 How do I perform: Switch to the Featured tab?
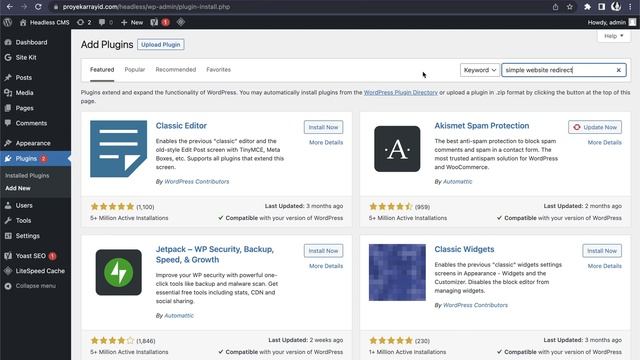coord(102,70)
